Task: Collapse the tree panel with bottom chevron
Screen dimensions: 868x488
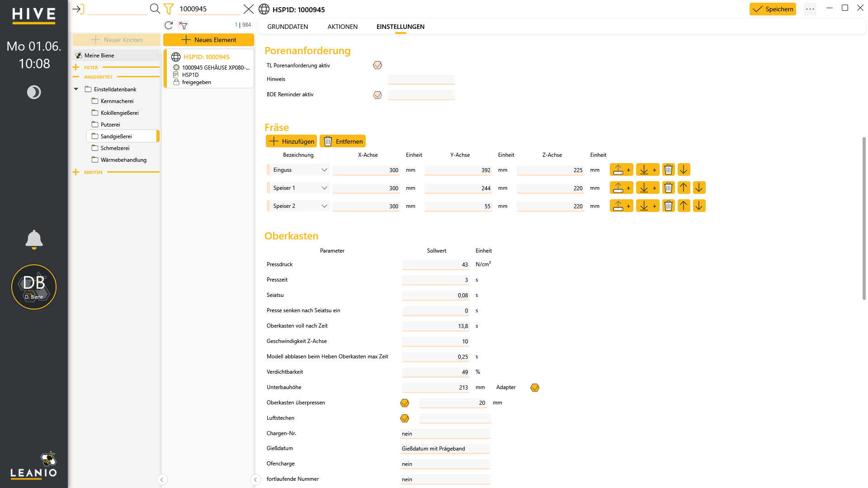Action: 162,480
